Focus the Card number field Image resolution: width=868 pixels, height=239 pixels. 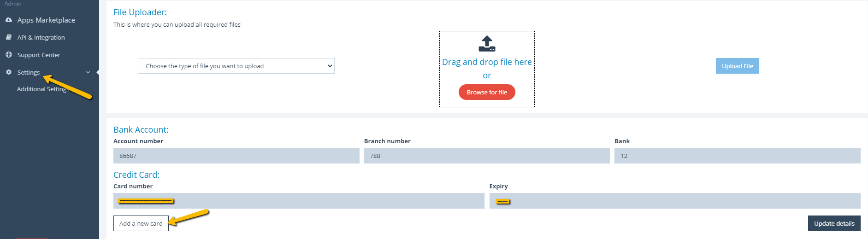tap(299, 201)
